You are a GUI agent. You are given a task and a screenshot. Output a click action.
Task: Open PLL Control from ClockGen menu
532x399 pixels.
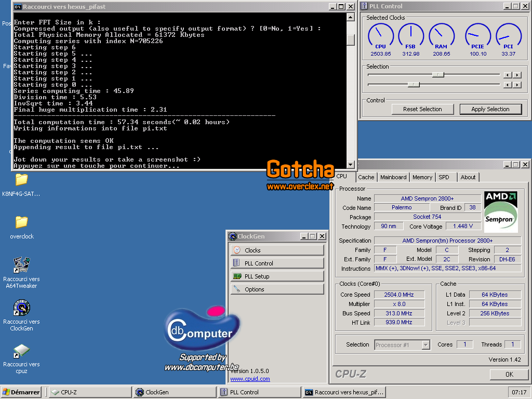[277, 263]
